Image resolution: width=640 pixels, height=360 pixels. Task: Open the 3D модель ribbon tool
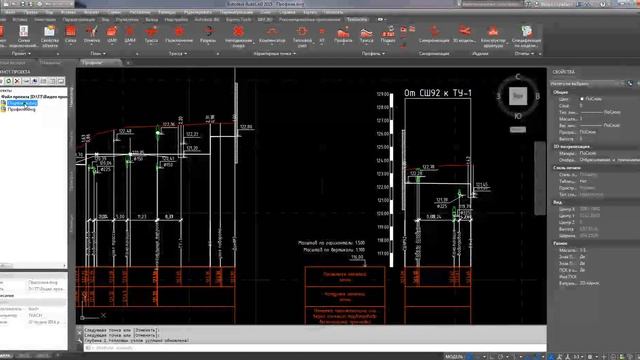tap(464, 34)
